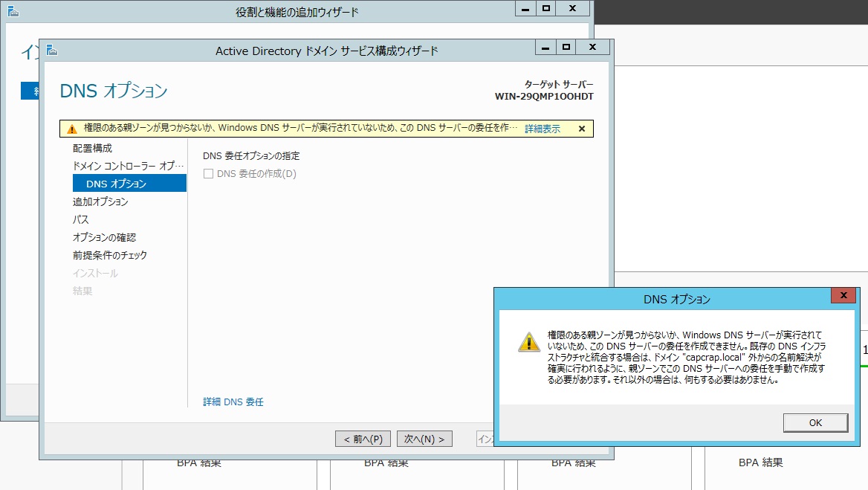Select ドメイン コントローラー オプ… step
This screenshot has height=490, width=868.
[128, 166]
